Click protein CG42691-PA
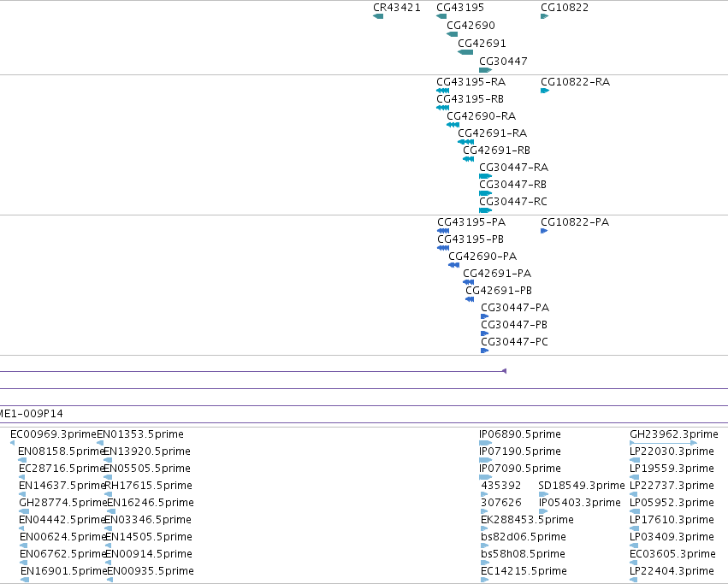728x584 pixels. [469, 282]
